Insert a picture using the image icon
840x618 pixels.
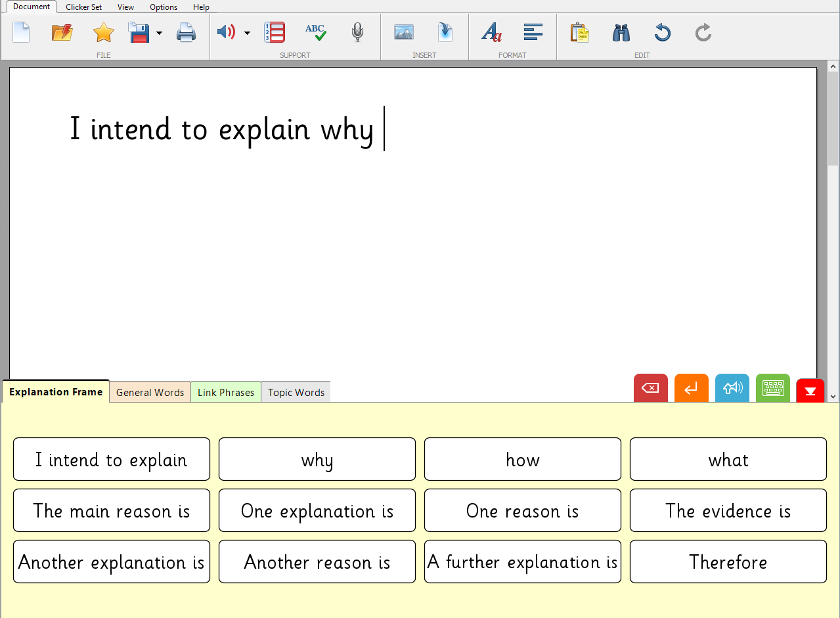(403, 32)
